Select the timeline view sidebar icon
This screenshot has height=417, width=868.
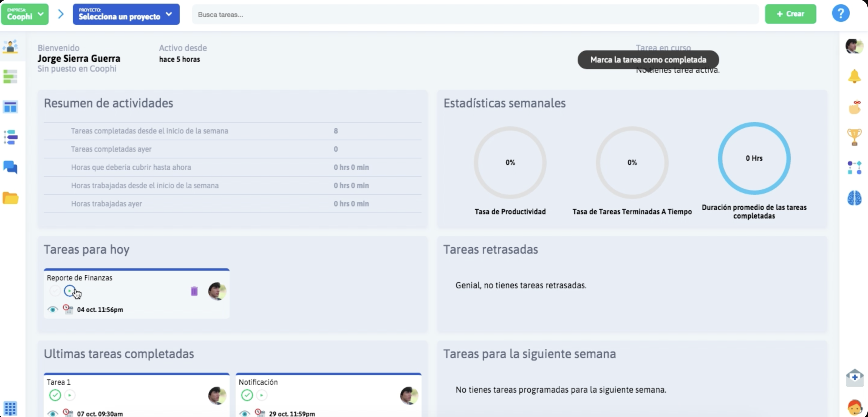(10, 137)
